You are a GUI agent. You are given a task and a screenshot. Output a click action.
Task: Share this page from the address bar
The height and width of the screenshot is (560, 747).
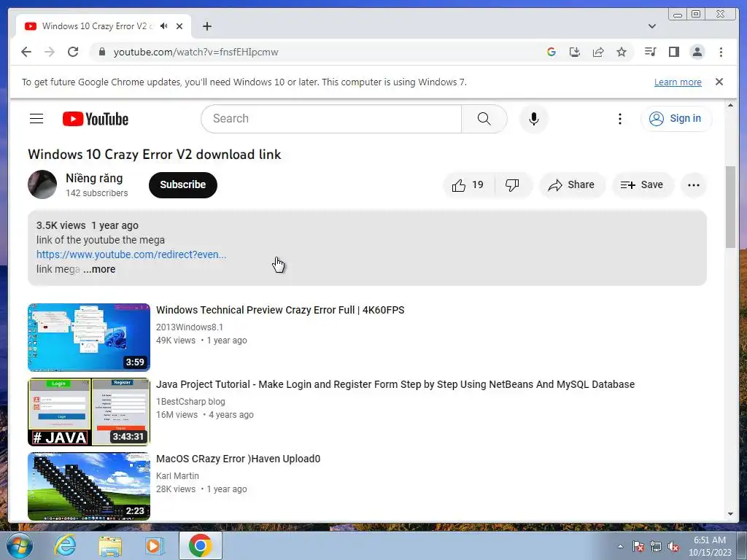pos(598,52)
